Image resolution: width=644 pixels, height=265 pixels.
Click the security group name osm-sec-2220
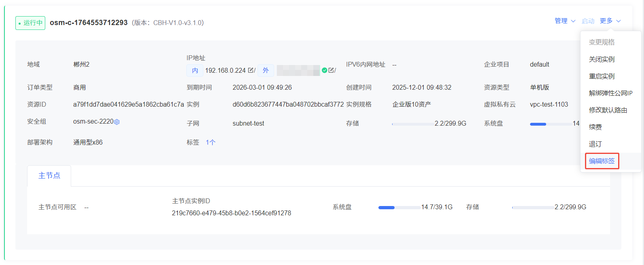(93, 121)
